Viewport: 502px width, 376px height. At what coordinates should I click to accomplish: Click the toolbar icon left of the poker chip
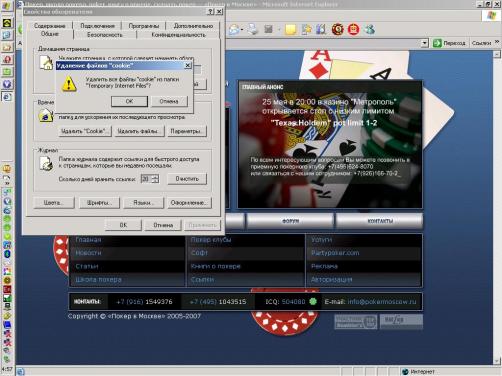click(321, 30)
